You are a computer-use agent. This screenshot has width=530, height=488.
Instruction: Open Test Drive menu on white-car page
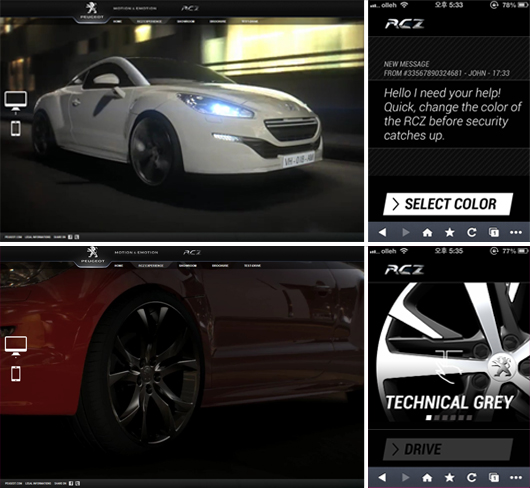[x=250, y=21]
